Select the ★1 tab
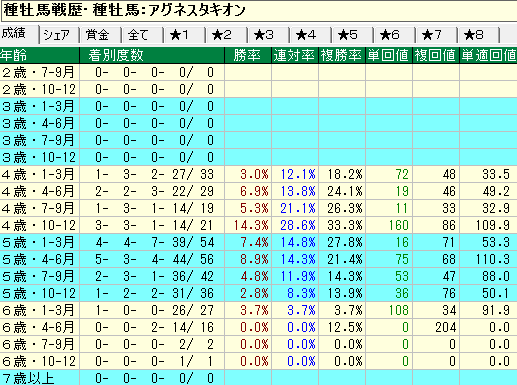The width and height of the screenshot is (517, 385). coord(184,35)
